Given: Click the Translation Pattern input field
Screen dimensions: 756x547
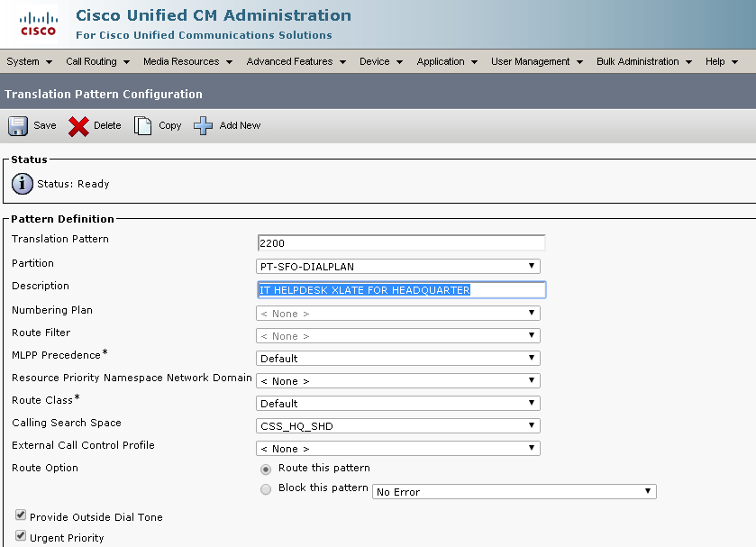Looking at the screenshot, I should pos(401,243).
